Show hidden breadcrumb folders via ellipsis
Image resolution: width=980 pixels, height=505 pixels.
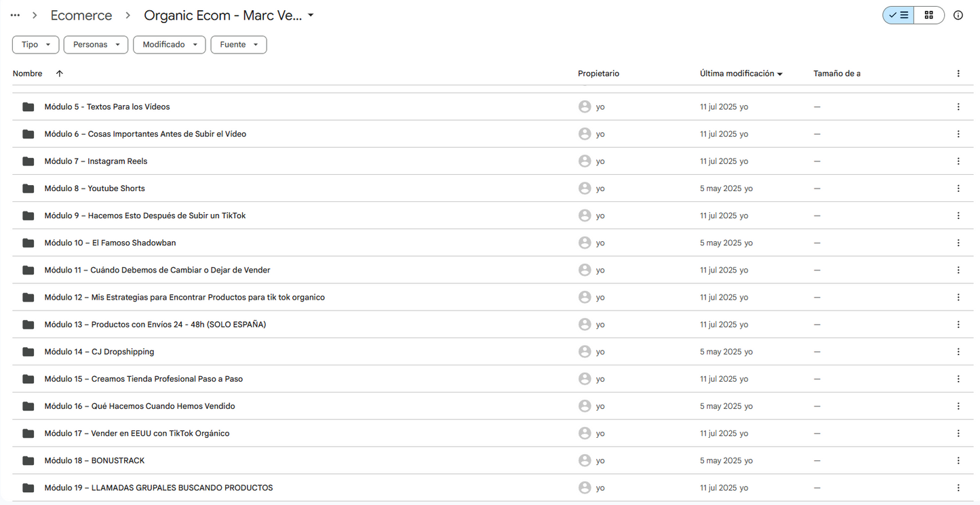[x=15, y=15]
